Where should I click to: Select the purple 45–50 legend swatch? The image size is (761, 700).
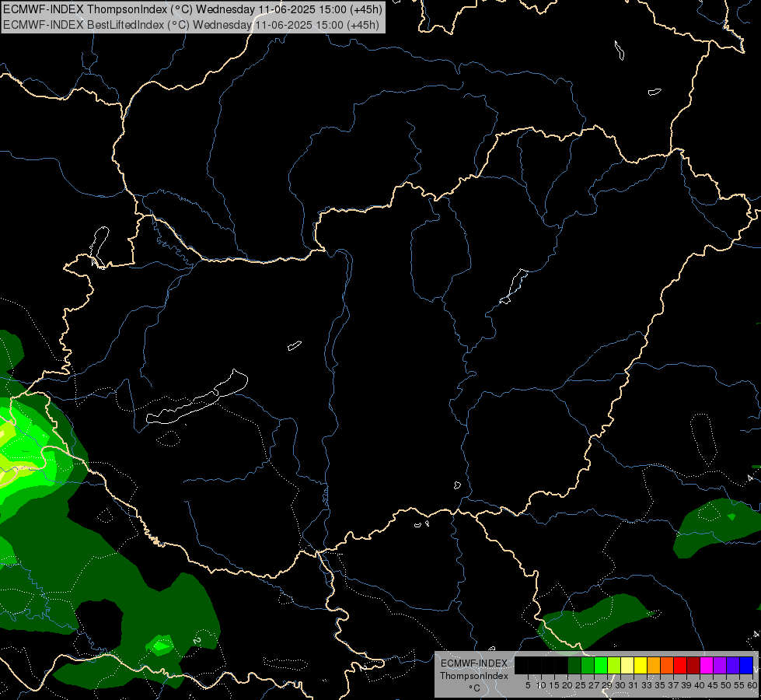coord(720,665)
